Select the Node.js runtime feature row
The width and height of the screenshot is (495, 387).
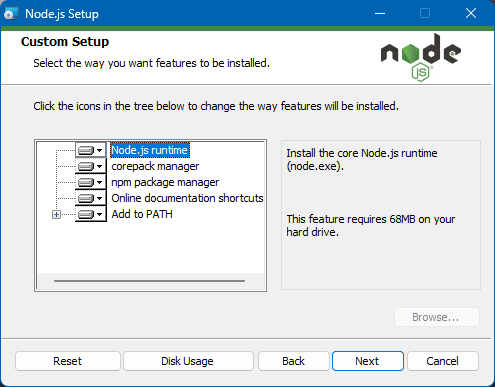(150, 150)
